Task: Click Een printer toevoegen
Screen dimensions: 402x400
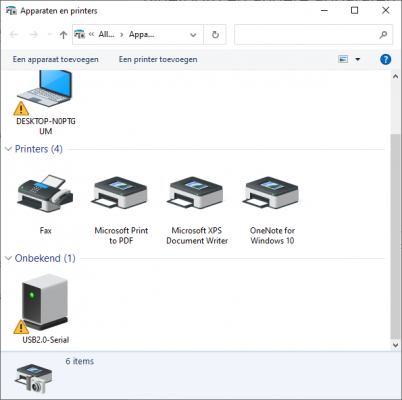Action: point(158,59)
